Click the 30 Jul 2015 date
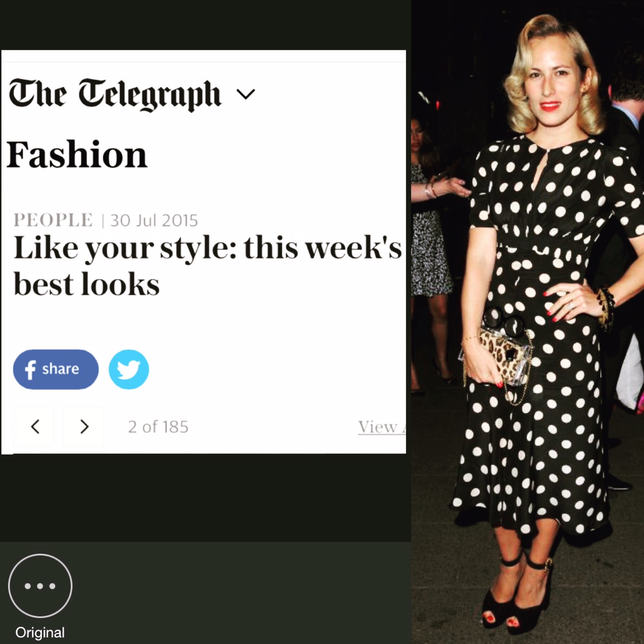644x644 pixels. pos(154,220)
